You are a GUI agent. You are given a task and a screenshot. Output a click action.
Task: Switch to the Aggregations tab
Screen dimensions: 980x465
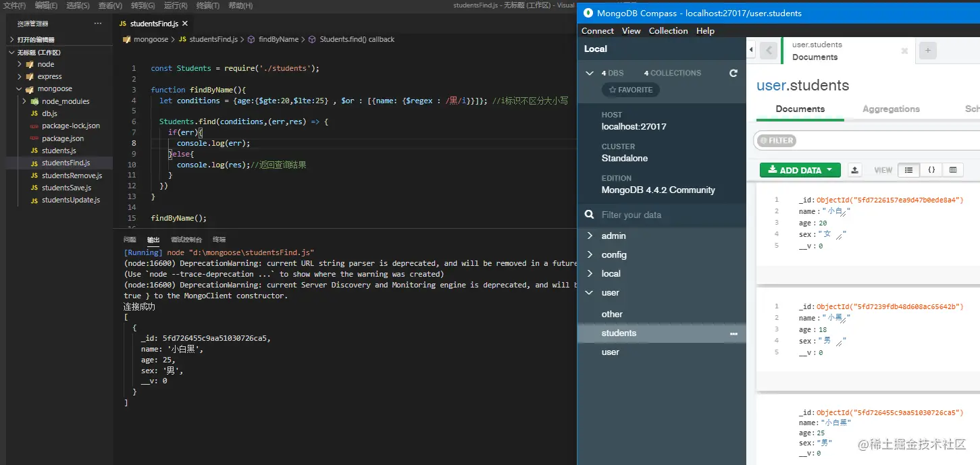tap(891, 109)
